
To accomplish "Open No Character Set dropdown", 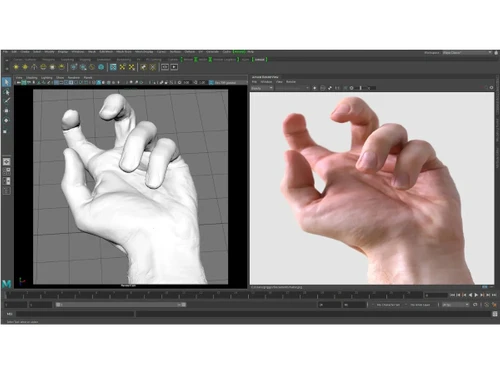I will pyautogui.click(x=389, y=305).
